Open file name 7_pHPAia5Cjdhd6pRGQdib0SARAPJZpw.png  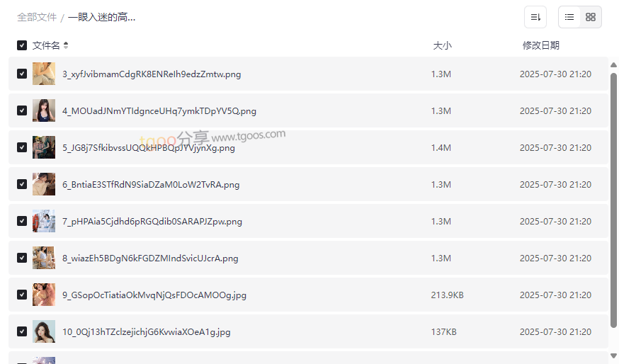tap(152, 221)
